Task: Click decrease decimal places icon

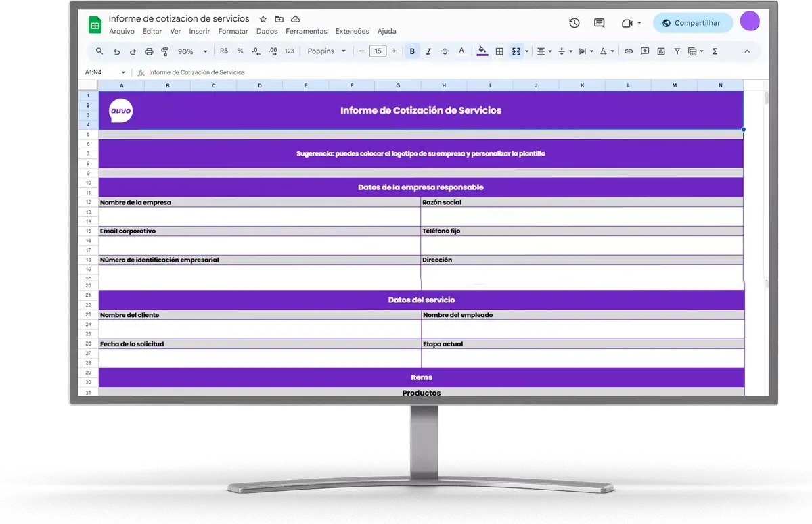Action: [256, 51]
